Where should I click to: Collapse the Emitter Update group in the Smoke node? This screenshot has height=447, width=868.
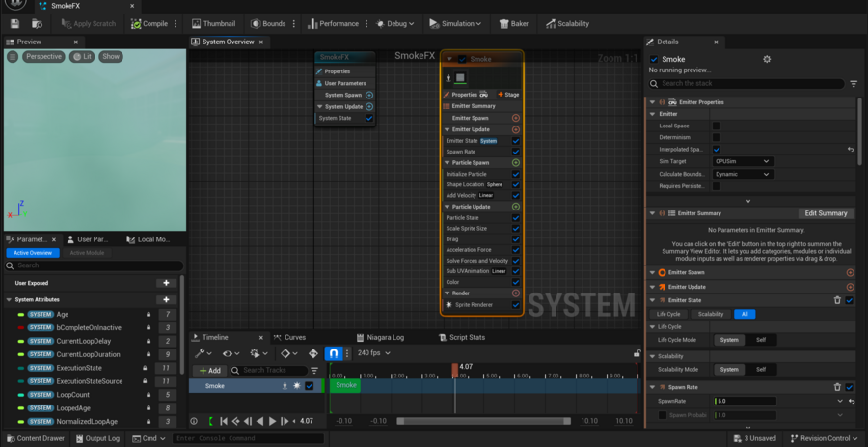tap(447, 129)
